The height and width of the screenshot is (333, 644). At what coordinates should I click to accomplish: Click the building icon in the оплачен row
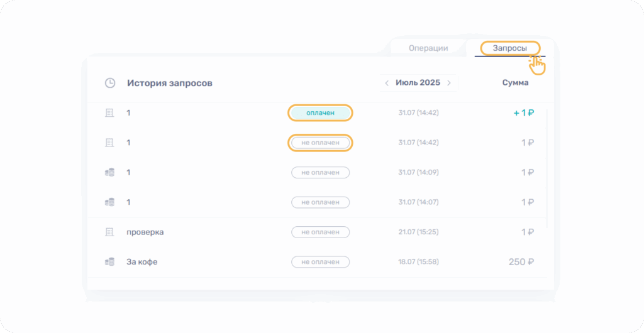pyautogui.click(x=109, y=112)
